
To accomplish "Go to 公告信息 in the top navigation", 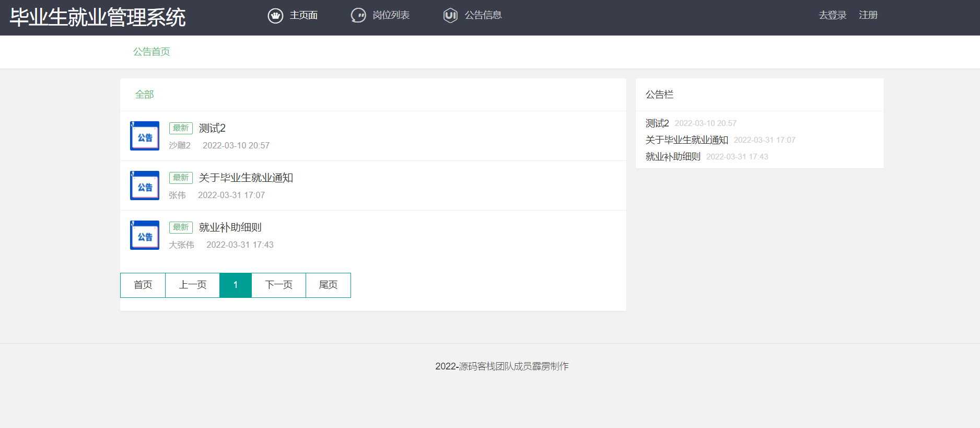I will pyautogui.click(x=483, y=16).
